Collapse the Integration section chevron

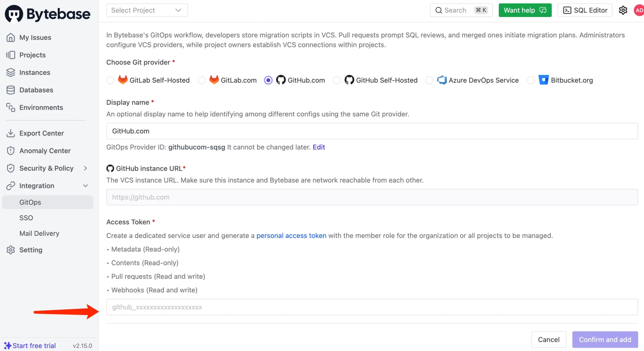coord(86,186)
